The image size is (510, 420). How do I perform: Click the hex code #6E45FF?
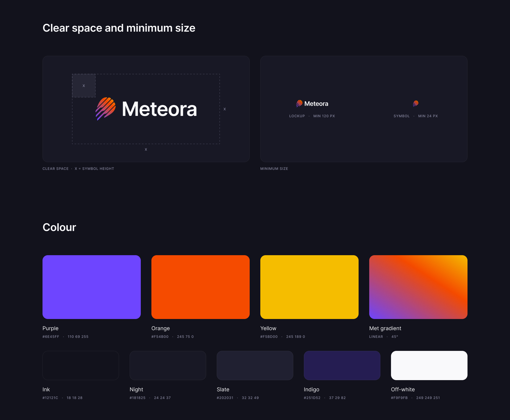51,337
